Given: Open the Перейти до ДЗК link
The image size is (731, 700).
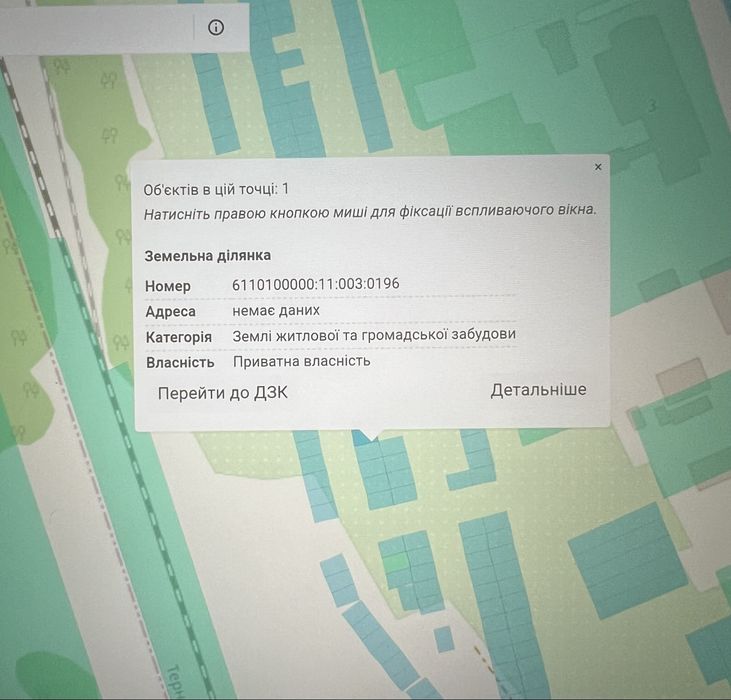Looking at the screenshot, I should tap(223, 393).
